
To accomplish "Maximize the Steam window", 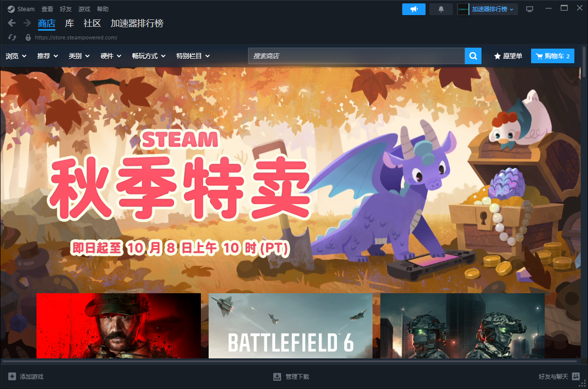I will tap(564, 8).
